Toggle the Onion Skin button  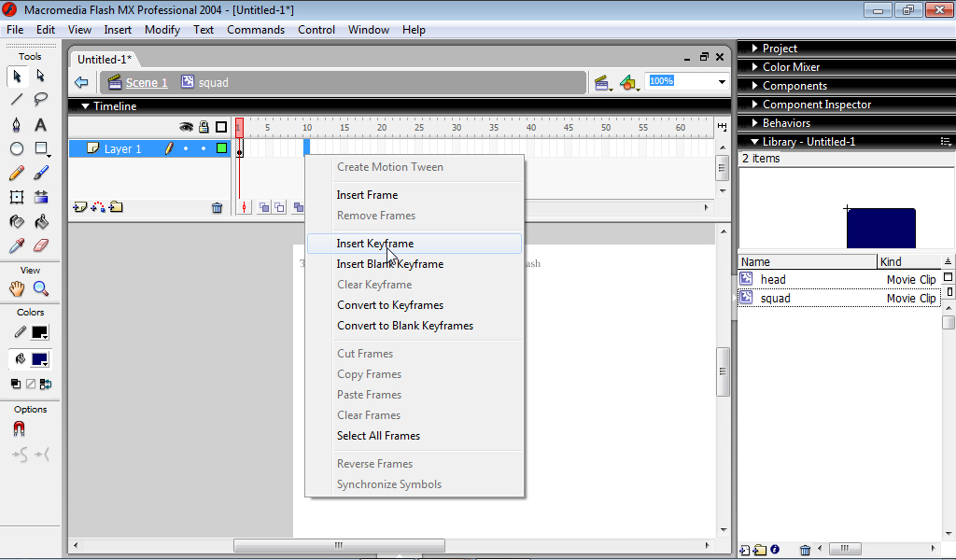coord(264,208)
